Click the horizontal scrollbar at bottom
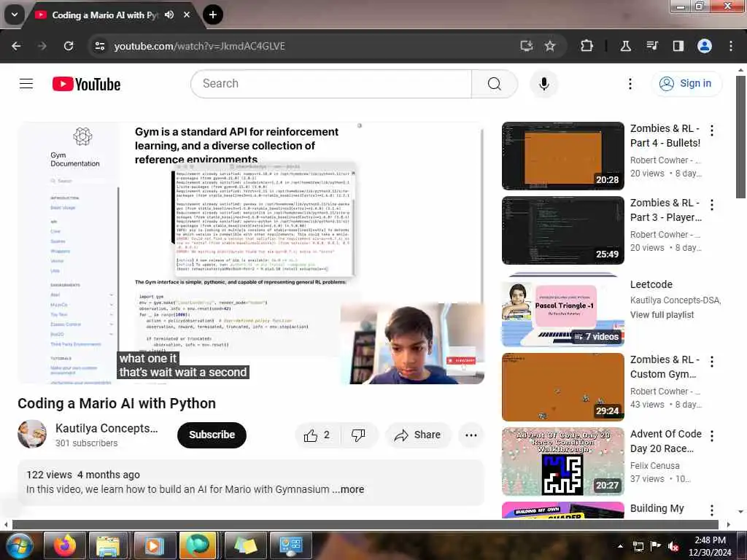The image size is (747, 560). (365, 524)
